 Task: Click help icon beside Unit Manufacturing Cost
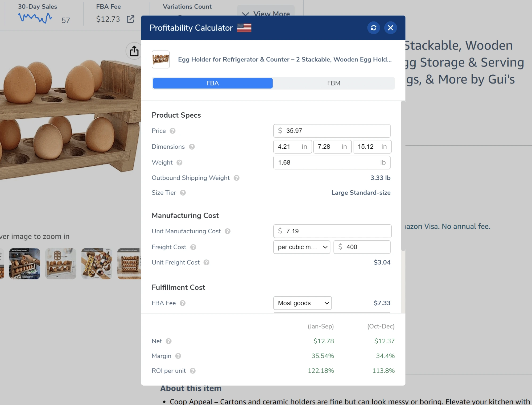227,231
